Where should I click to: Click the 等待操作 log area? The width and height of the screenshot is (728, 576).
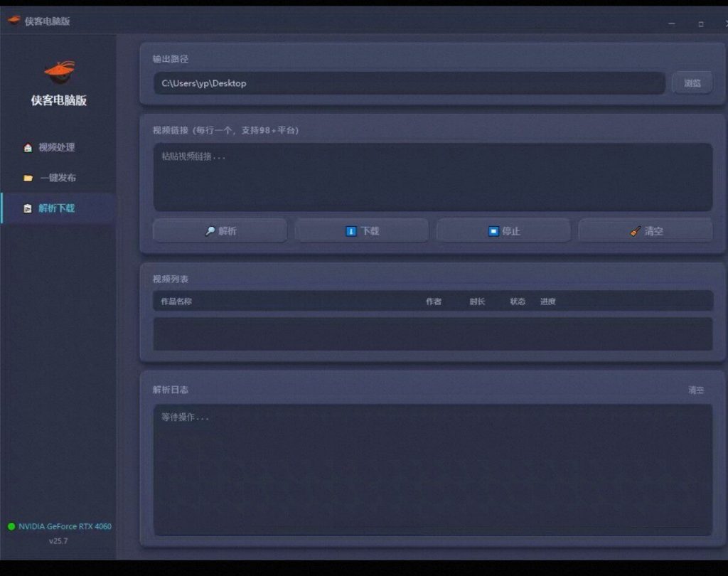[x=433, y=469]
